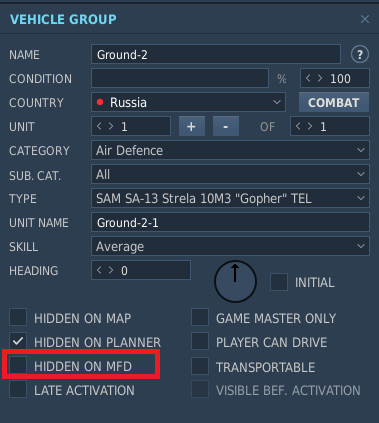Click the COUNTRY label
379x423 pixels.
[x=36, y=103]
